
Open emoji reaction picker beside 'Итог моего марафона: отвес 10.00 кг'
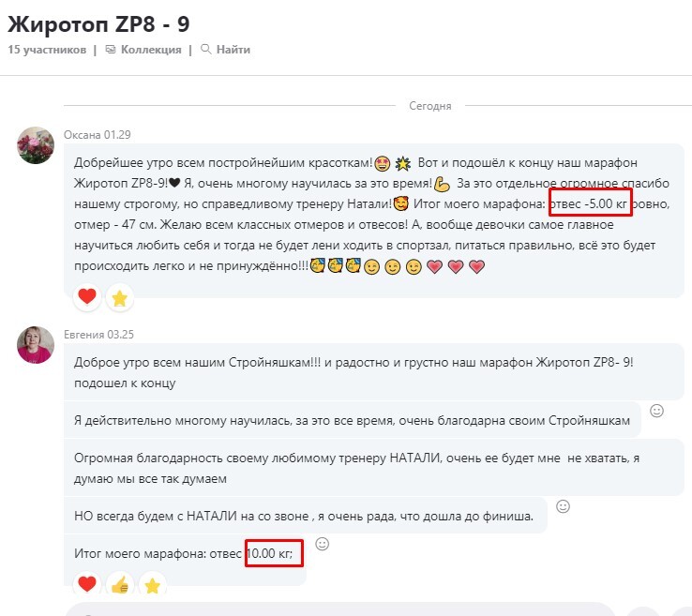click(x=323, y=544)
